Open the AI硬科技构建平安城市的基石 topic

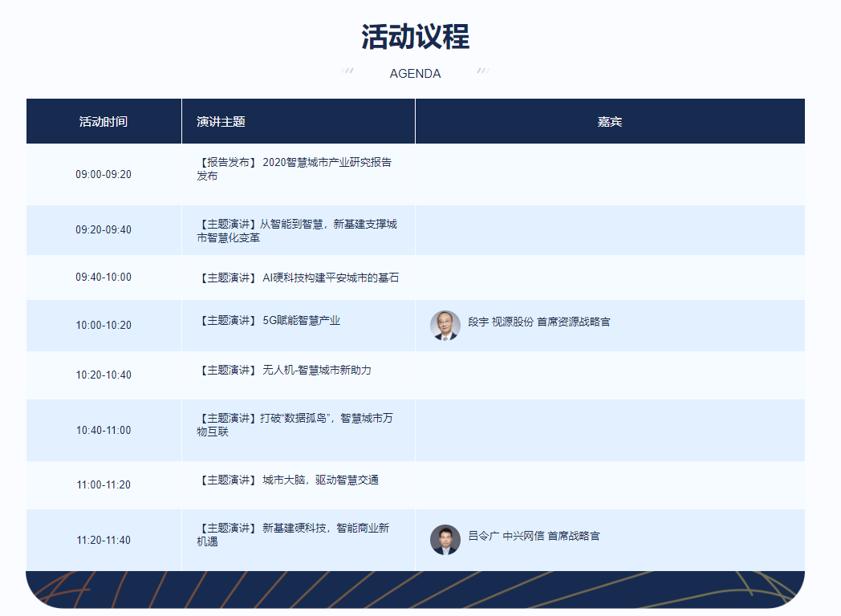pyautogui.click(x=298, y=278)
